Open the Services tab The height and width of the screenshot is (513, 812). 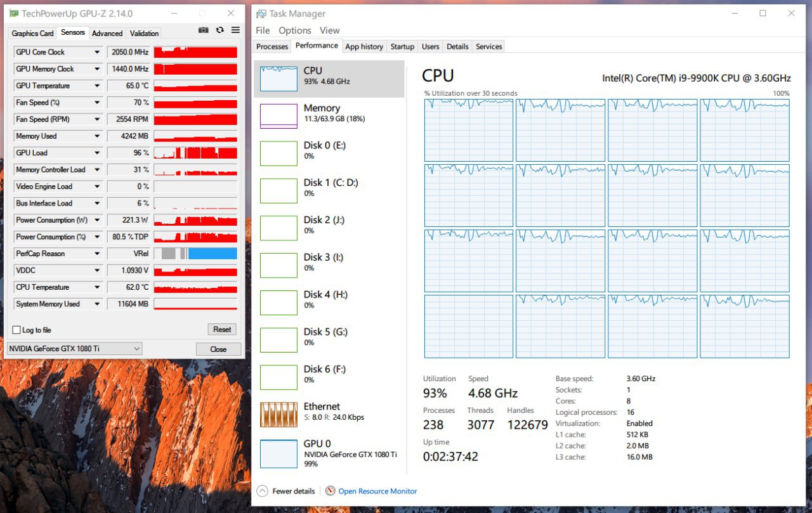pyautogui.click(x=489, y=46)
